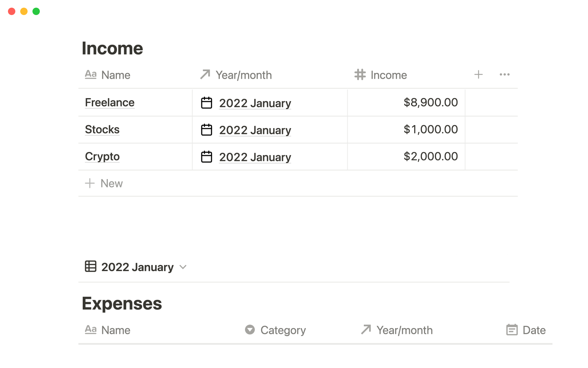The height and width of the screenshot is (368, 588).
Task: Click the calendar icon in Crypto row
Action: pos(206,157)
